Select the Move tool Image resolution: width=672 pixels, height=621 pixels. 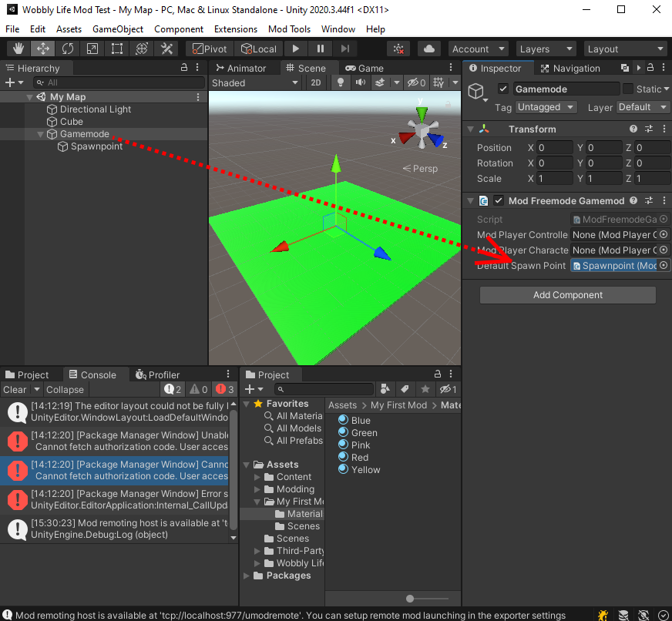click(x=43, y=49)
